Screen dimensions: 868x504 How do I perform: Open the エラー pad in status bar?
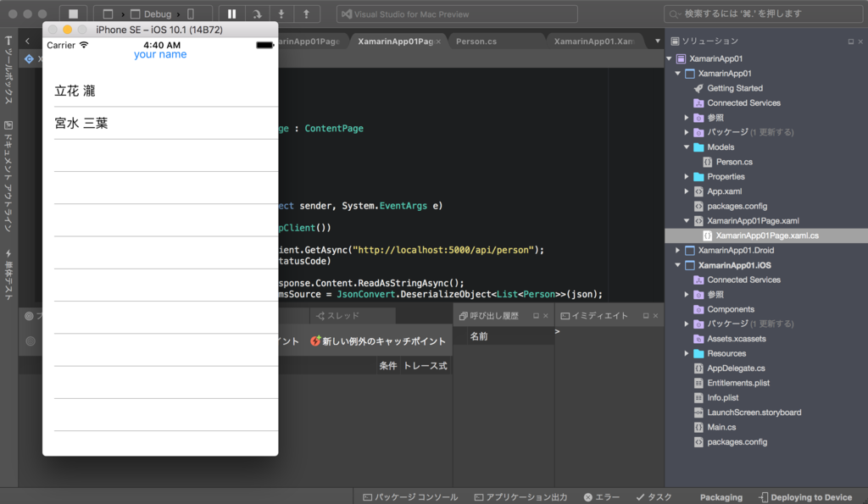pos(602,497)
